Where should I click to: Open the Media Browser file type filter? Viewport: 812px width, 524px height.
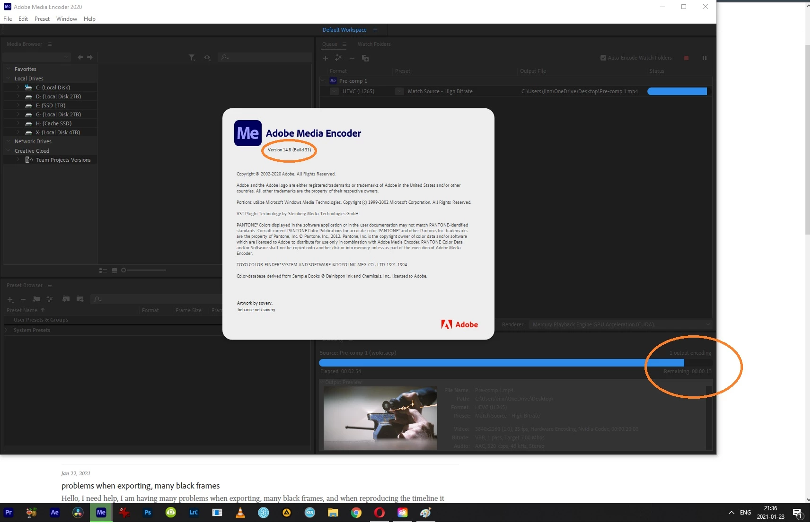click(192, 58)
